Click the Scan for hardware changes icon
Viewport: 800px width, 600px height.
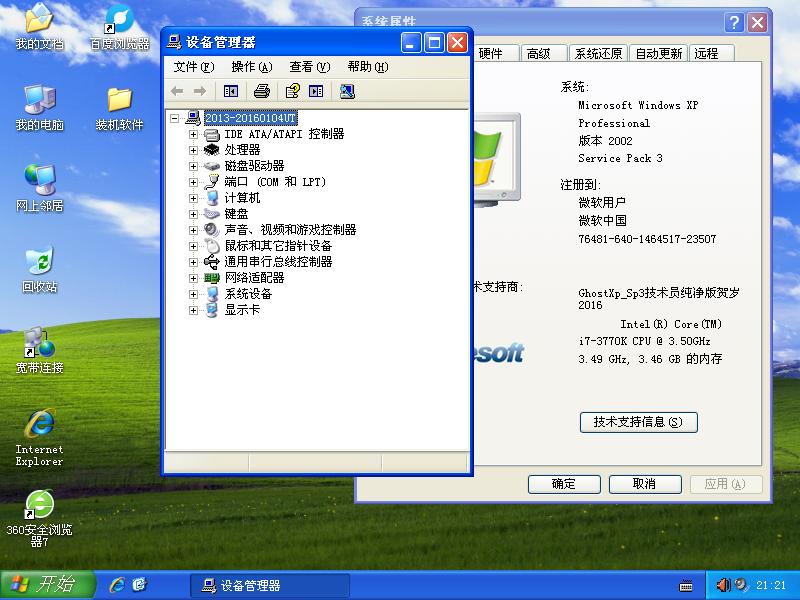tap(347, 91)
